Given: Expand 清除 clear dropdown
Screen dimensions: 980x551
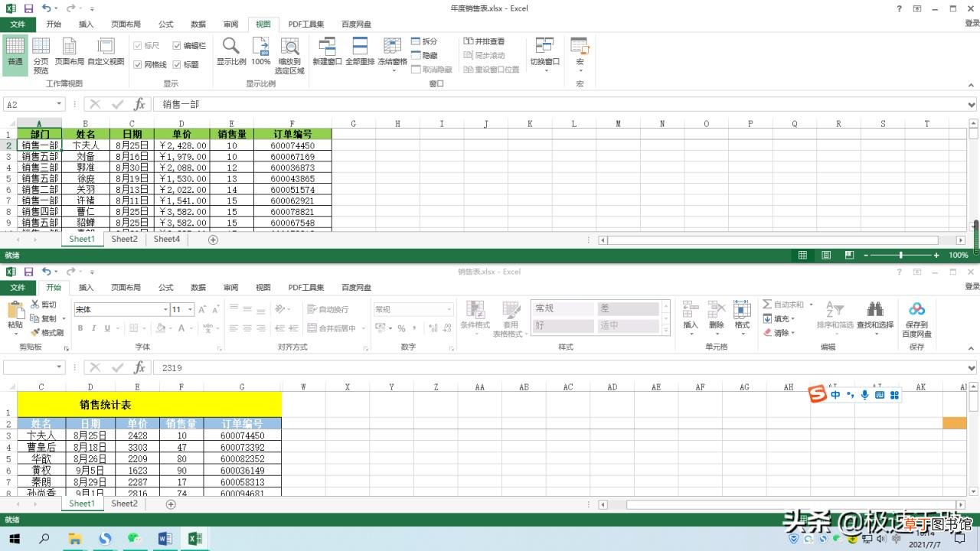Looking at the screenshot, I should (792, 333).
